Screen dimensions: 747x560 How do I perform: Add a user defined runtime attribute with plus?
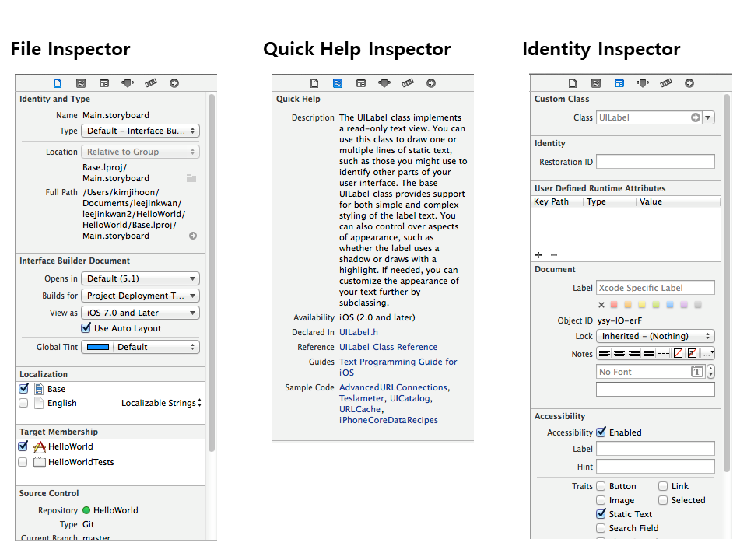(x=538, y=255)
